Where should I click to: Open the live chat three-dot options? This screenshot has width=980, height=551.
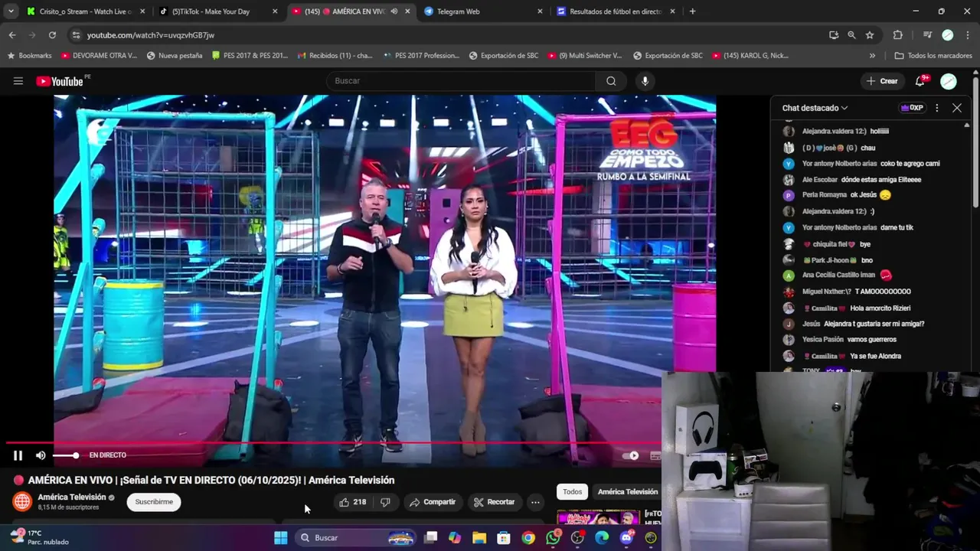[936, 108]
